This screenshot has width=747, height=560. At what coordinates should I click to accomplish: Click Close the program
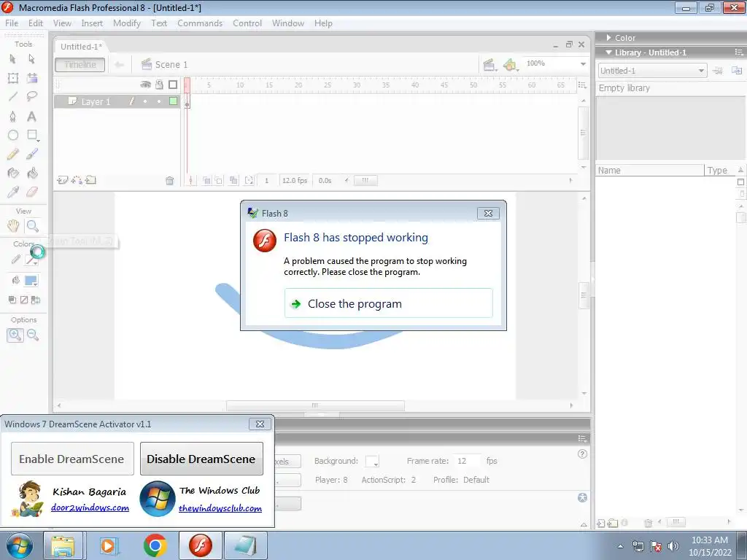click(x=388, y=303)
